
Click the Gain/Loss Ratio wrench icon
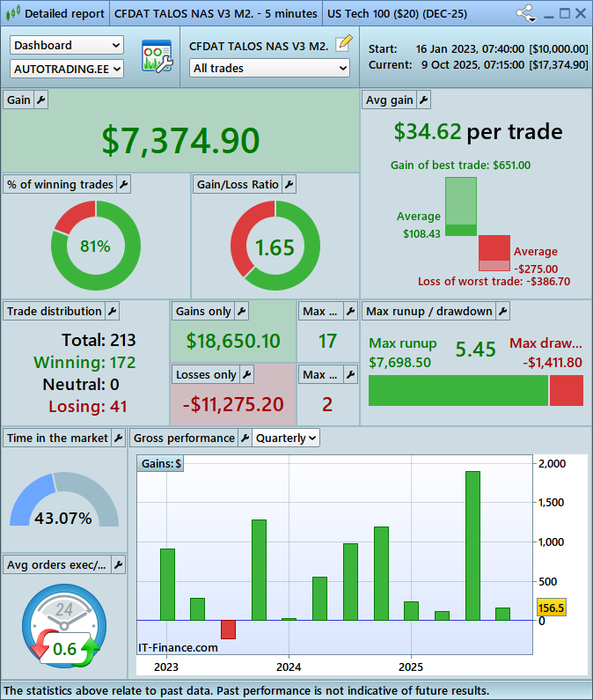pos(289,184)
